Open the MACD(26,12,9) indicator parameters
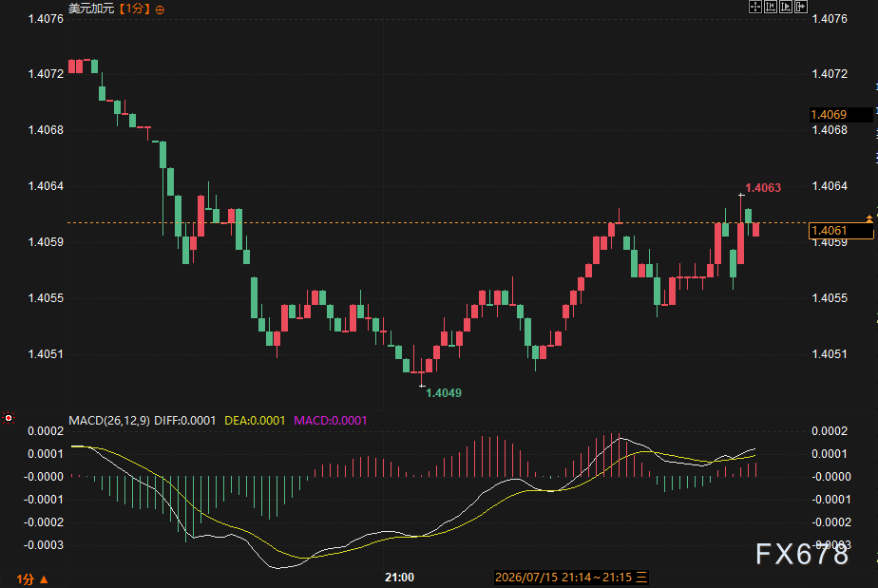The width and height of the screenshot is (878, 588). 109,421
